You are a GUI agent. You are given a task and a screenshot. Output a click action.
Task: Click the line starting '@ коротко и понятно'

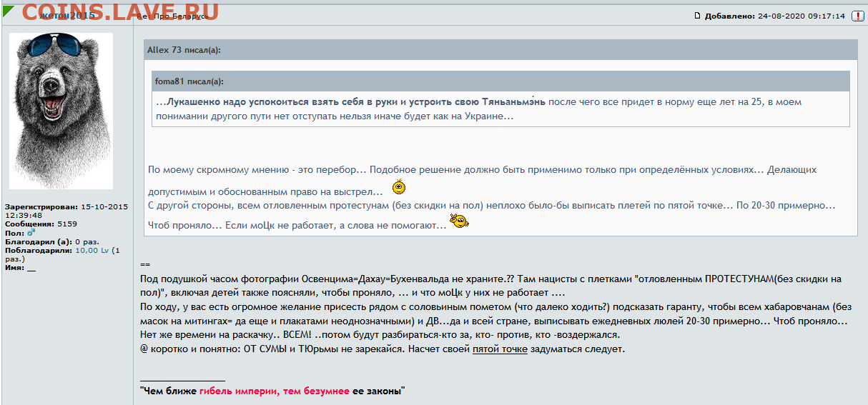(383, 349)
